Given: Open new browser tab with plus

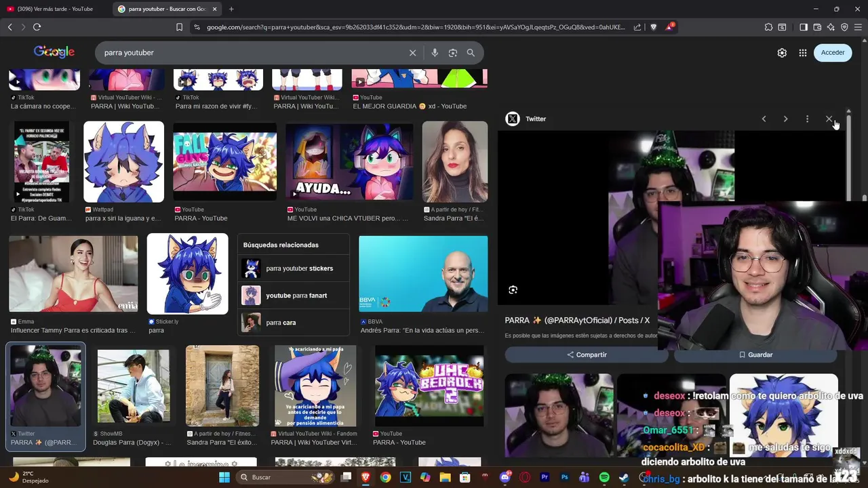Looking at the screenshot, I should (231, 9).
